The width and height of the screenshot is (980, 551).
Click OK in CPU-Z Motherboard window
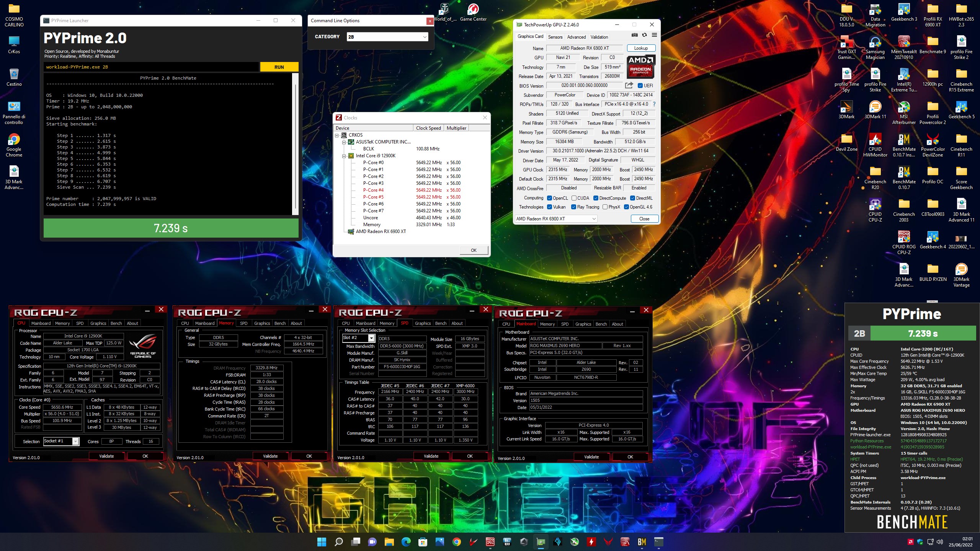[630, 457]
